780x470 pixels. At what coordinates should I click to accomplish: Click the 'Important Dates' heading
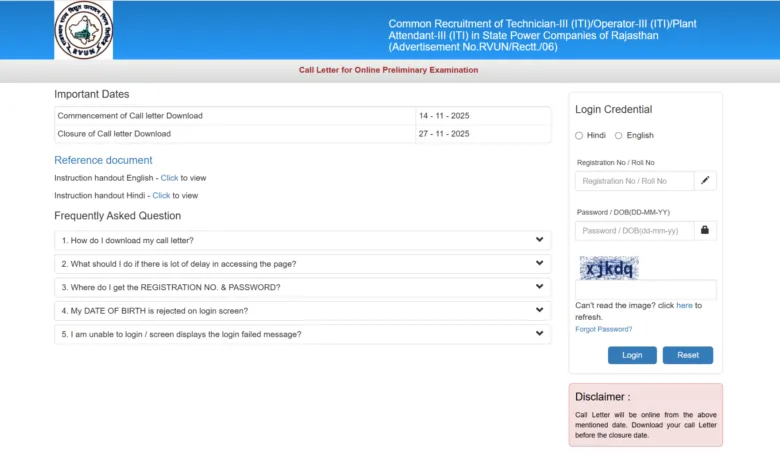92,94
